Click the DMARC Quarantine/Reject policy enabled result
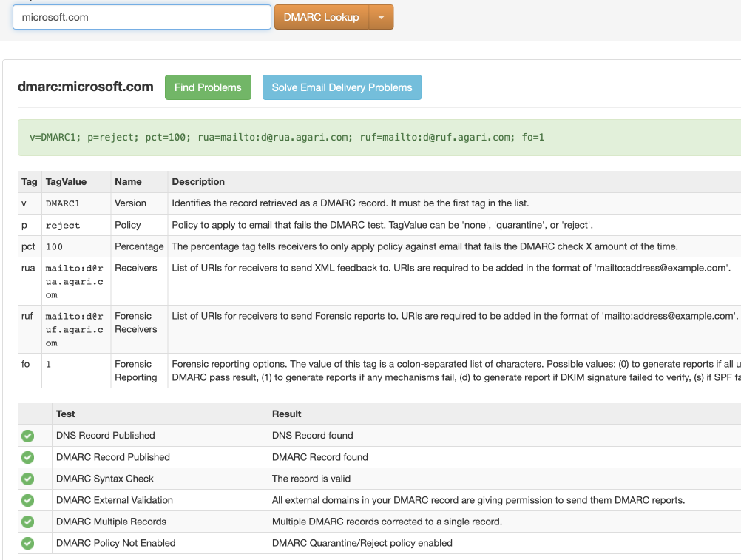 tap(362, 543)
